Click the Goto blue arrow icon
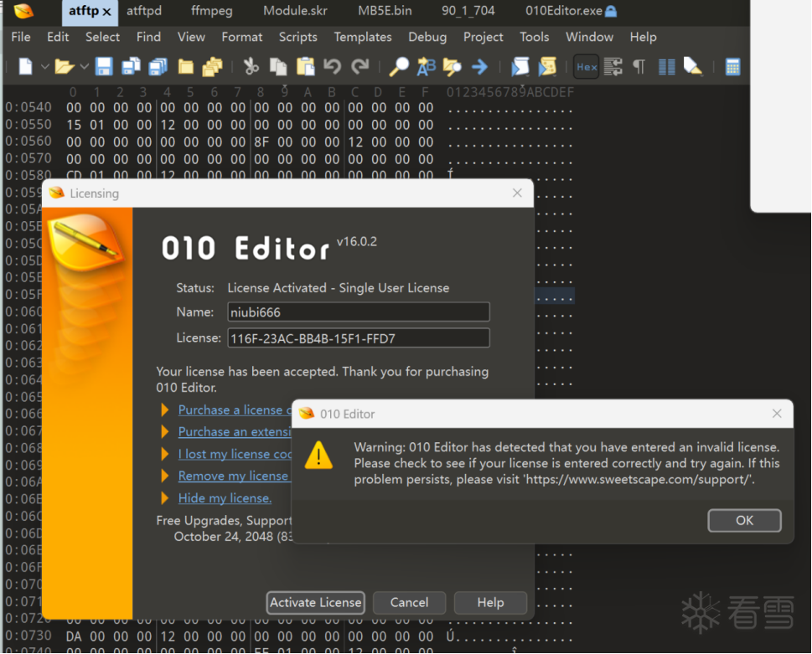This screenshot has width=812, height=654. coord(479,67)
